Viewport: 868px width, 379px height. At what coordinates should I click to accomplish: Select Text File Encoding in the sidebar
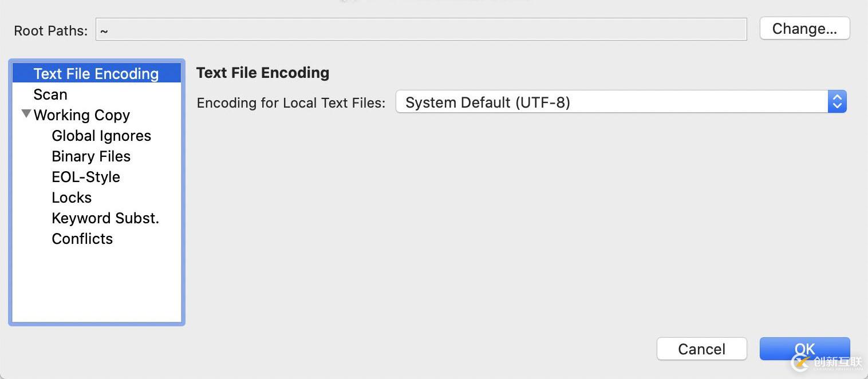(x=96, y=73)
